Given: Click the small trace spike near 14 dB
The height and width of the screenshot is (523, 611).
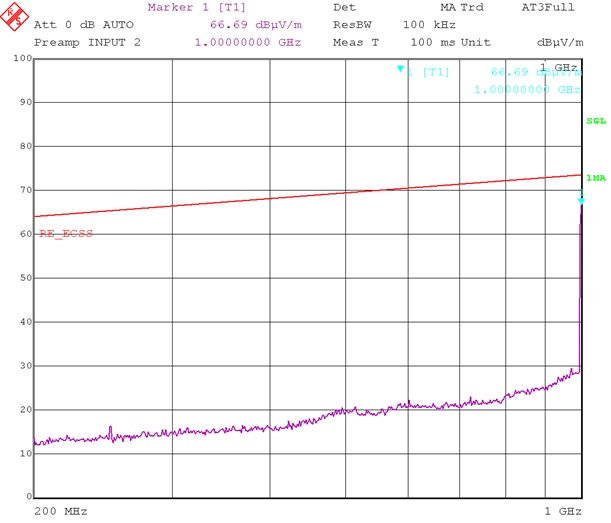Looking at the screenshot, I should (x=110, y=432).
